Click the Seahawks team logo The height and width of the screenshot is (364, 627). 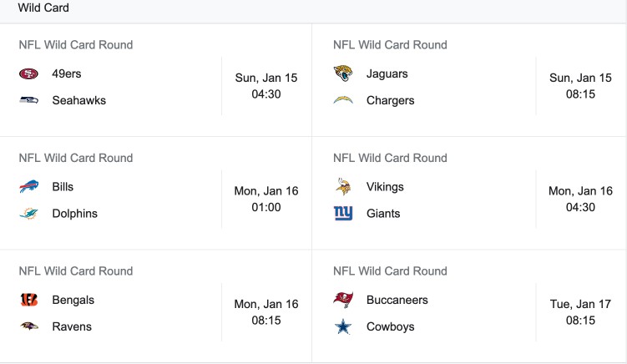28,100
